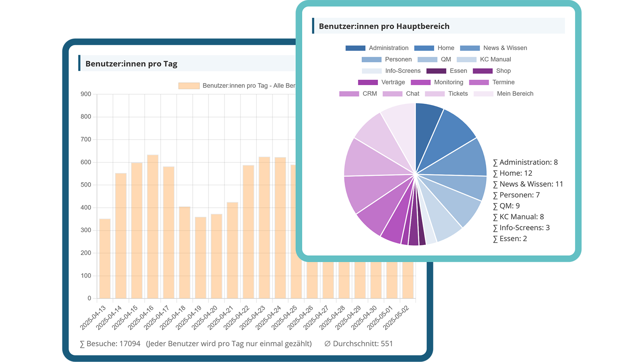Toggle the CRM legend entry

(x=358, y=94)
